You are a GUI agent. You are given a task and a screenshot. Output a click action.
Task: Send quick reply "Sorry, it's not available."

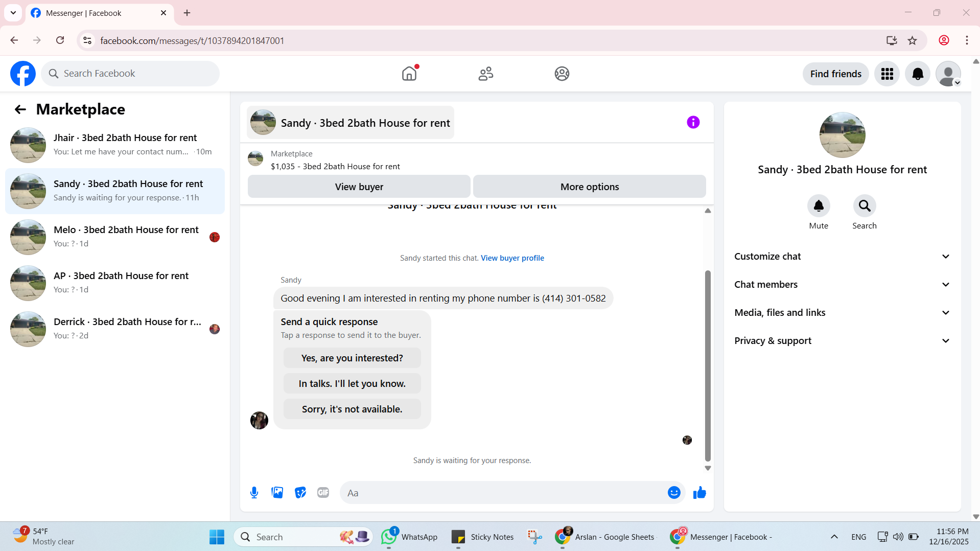pos(352,409)
